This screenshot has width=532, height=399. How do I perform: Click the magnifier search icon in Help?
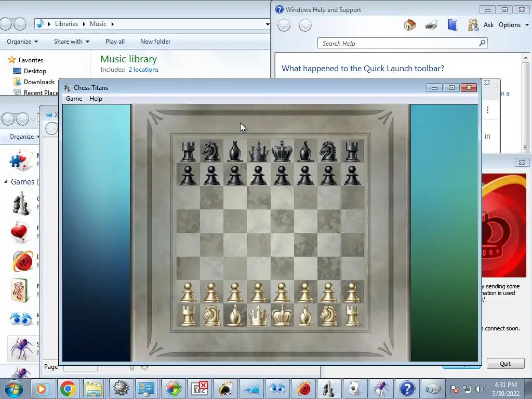pyautogui.click(x=482, y=43)
